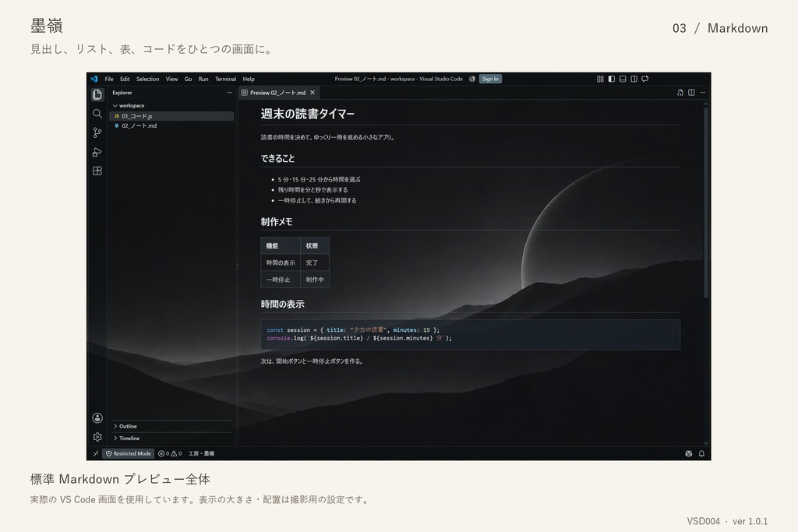This screenshot has width=798, height=532.
Task: Open the Terminal menu
Action: point(225,79)
